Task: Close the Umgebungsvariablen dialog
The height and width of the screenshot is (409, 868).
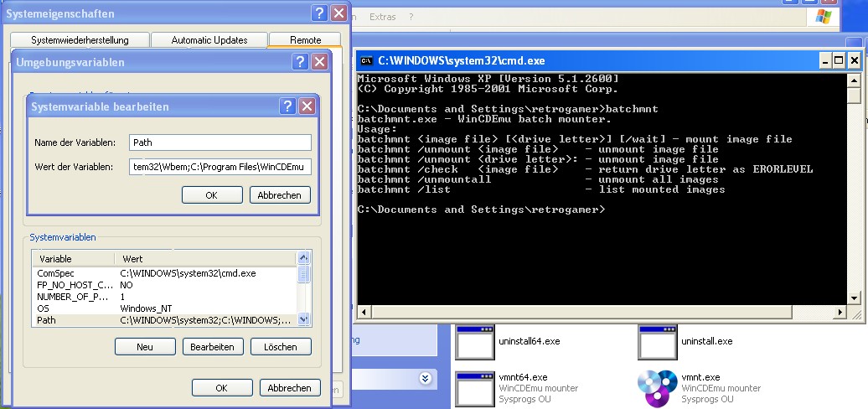Action: 319,61
